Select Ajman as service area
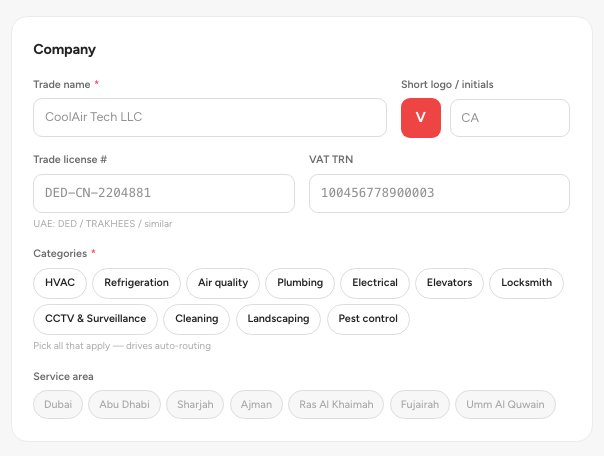This screenshot has height=456, width=604. tap(256, 405)
